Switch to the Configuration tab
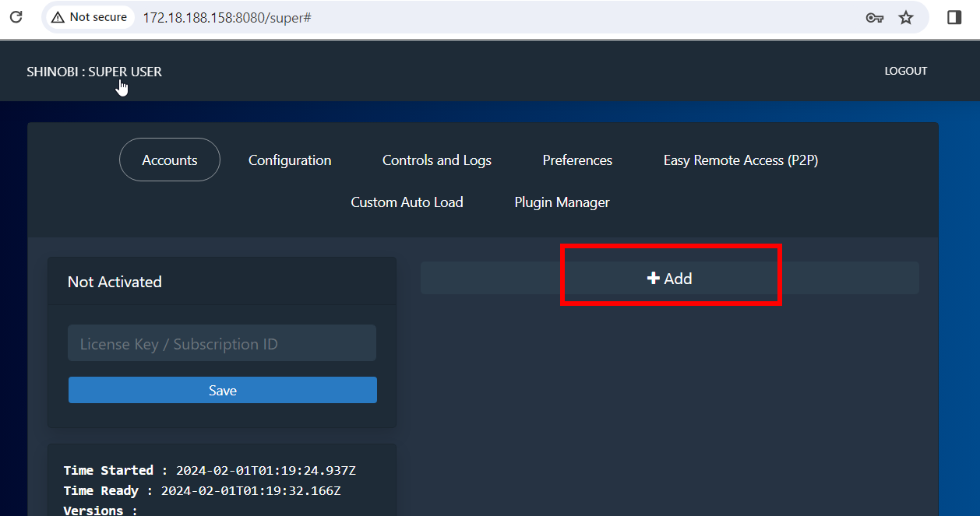Image resolution: width=980 pixels, height=516 pixels. (290, 160)
